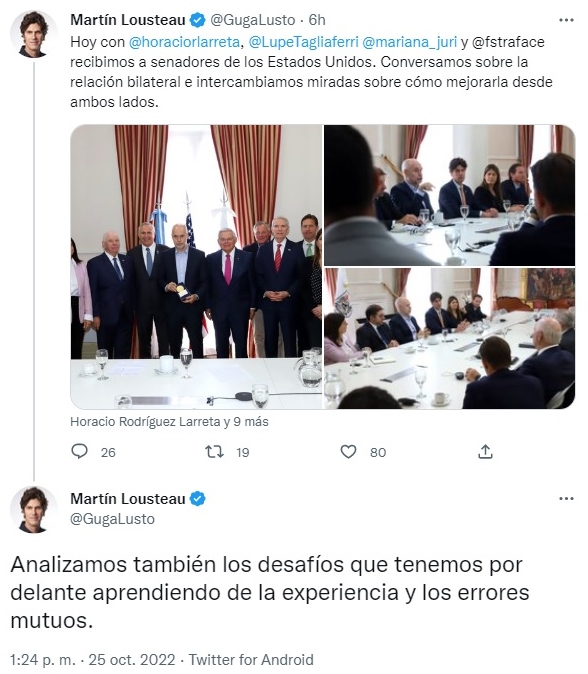View the bottom-right conference table photo
This screenshot has height=674, width=588.
pos(450,338)
